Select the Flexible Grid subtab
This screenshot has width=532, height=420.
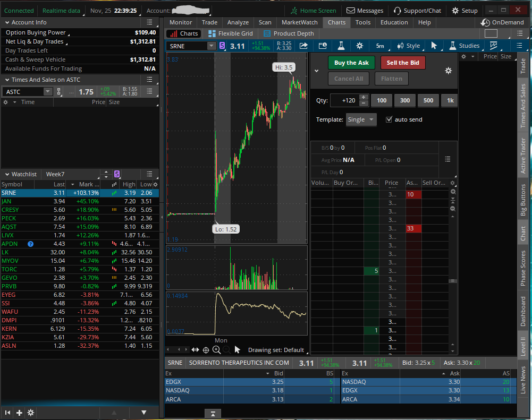coord(230,33)
